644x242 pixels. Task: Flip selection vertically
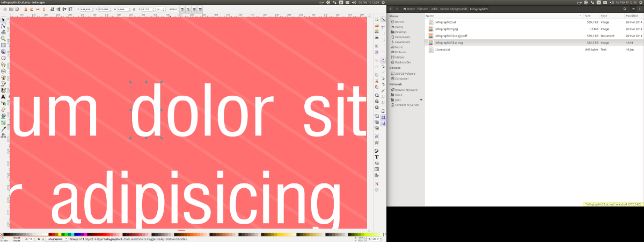pos(44,9)
